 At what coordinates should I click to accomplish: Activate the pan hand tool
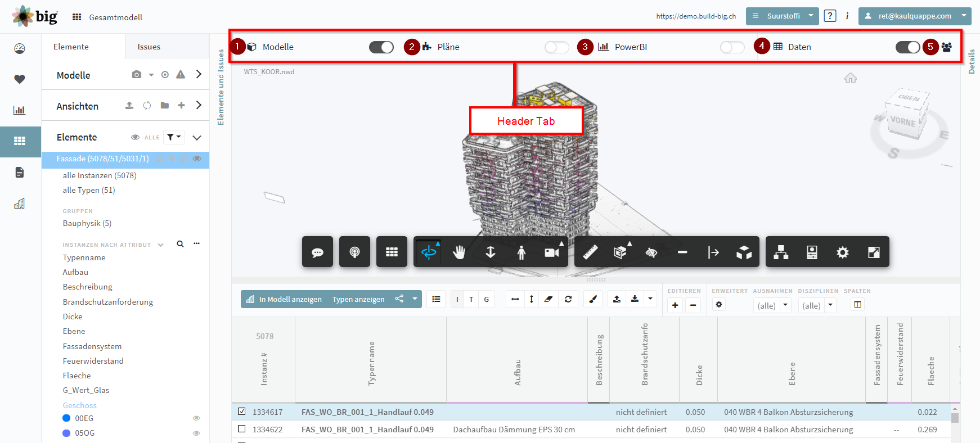pos(459,252)
